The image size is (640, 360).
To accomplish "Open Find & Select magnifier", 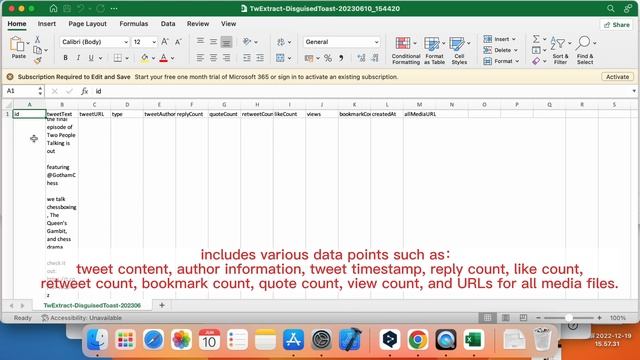I will (x=585, y=50).
